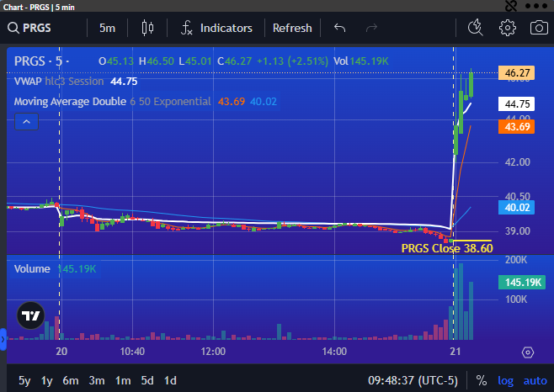This screenshot has height=392, width=554.
Task: Open price scale settings icon at bottom right
Action: coord(528,352)
